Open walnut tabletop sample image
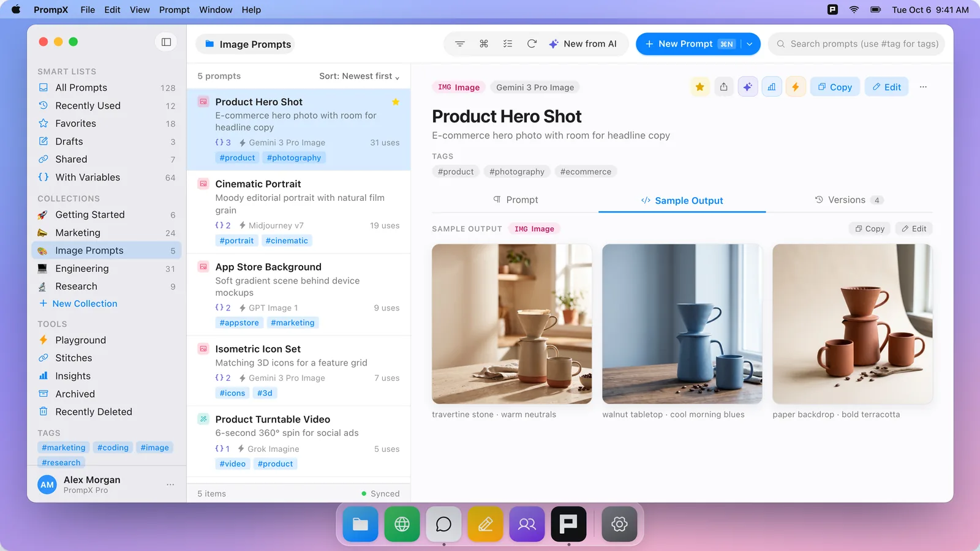980x551 pixels. [682, 324]
